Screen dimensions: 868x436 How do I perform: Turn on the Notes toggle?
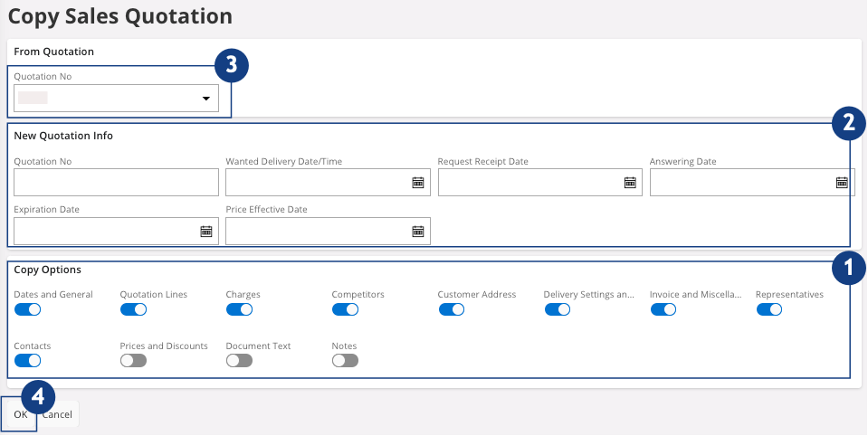345,361
